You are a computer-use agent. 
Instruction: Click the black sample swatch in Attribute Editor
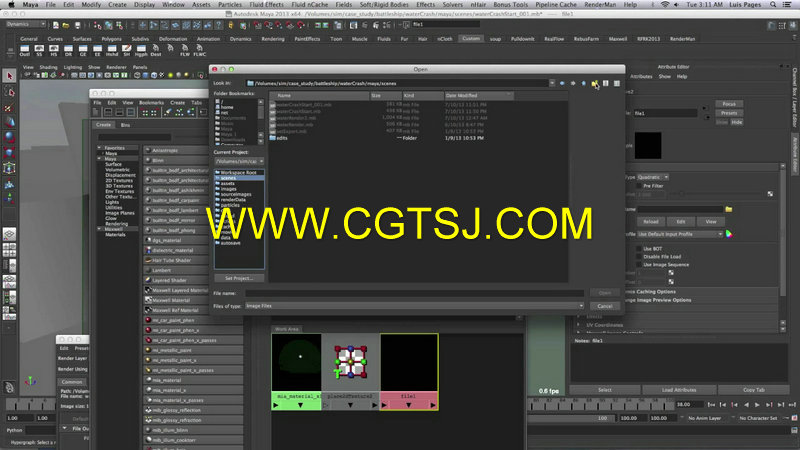click(648, 145)
